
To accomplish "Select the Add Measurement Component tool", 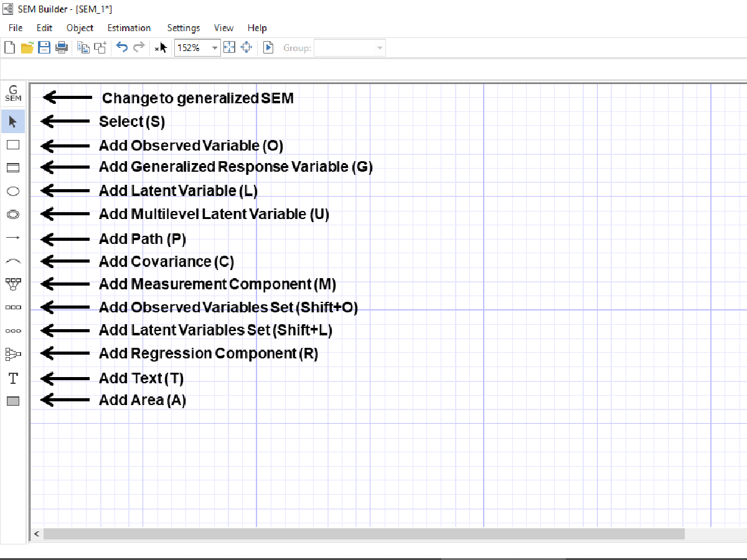I will click(13, 284).
